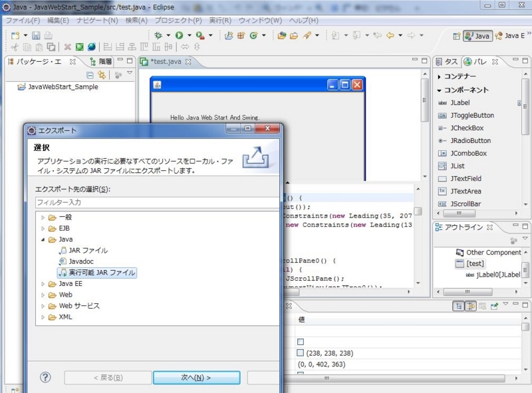Select the JToggleButton palette component
The width and height of the screenshot is (532, 393).
466,115
